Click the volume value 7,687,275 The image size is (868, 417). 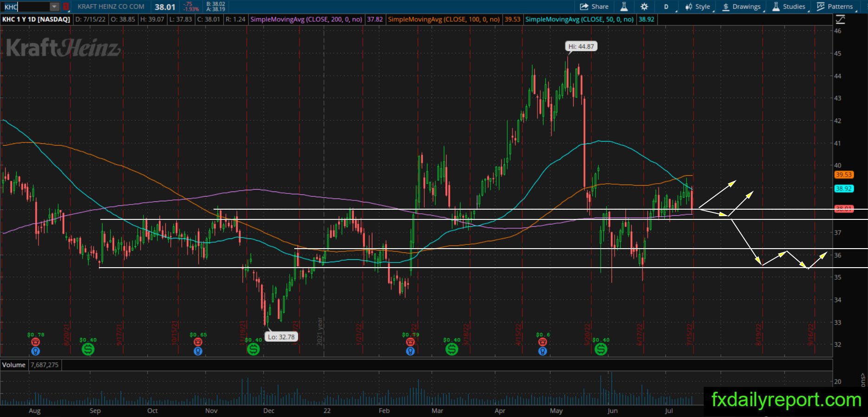tap(45, 365)
